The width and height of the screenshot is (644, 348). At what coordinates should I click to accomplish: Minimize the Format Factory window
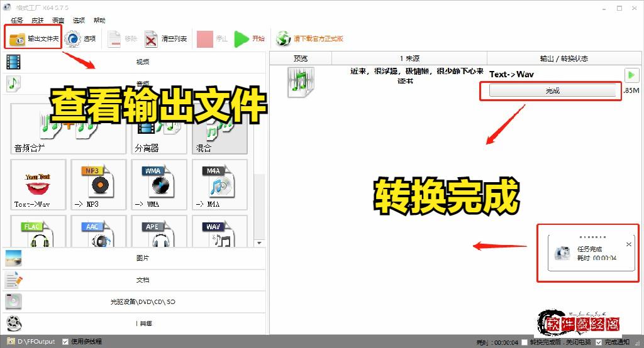tap(604, 8)
